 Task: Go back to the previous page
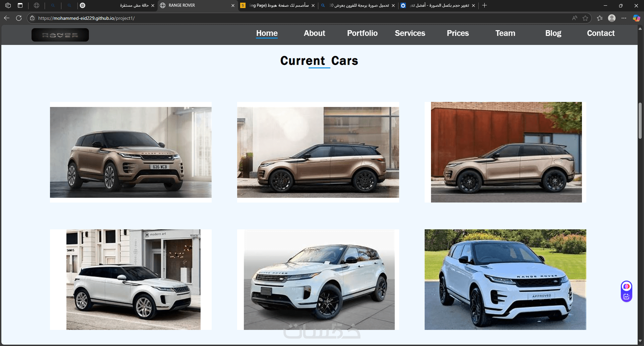[x=7, y=18]
